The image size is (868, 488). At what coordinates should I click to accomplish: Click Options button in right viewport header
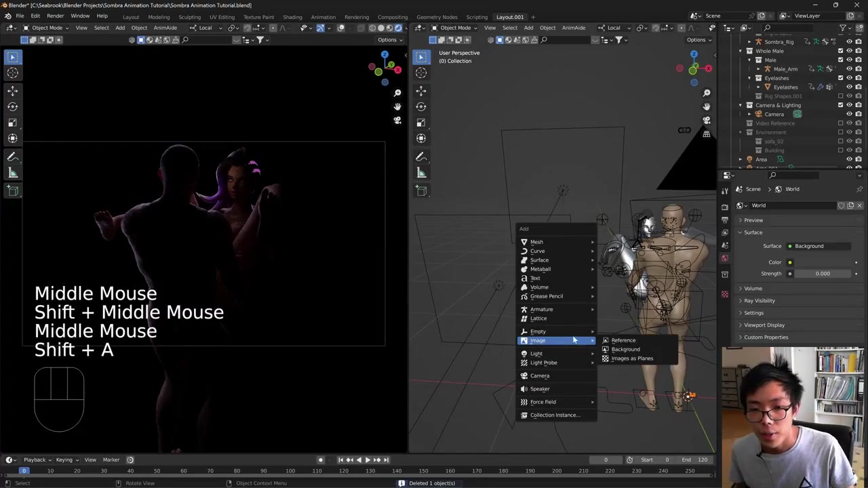pos(698,39)
